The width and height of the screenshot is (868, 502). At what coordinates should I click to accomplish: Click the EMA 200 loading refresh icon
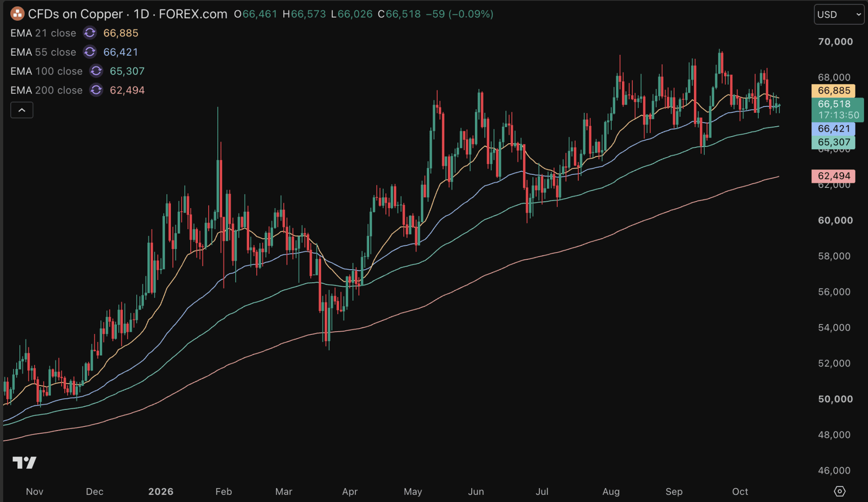tap(96, 90)
